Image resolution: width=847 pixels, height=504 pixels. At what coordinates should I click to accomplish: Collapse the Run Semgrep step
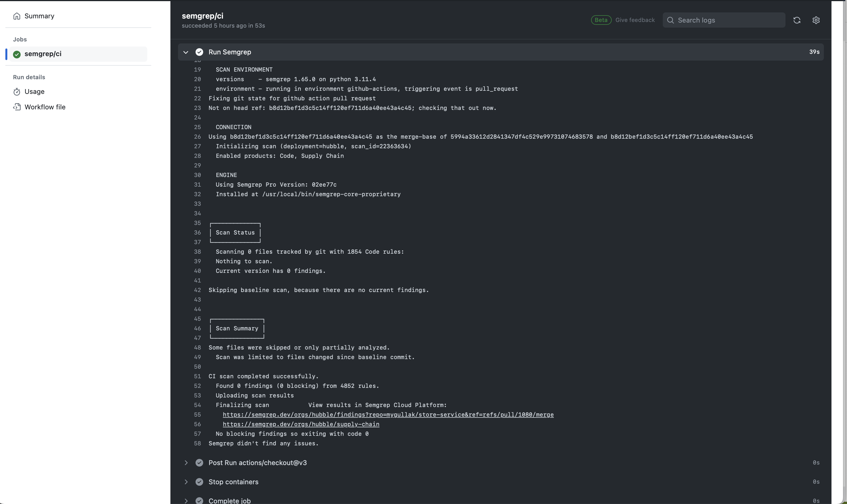[186, 52]
